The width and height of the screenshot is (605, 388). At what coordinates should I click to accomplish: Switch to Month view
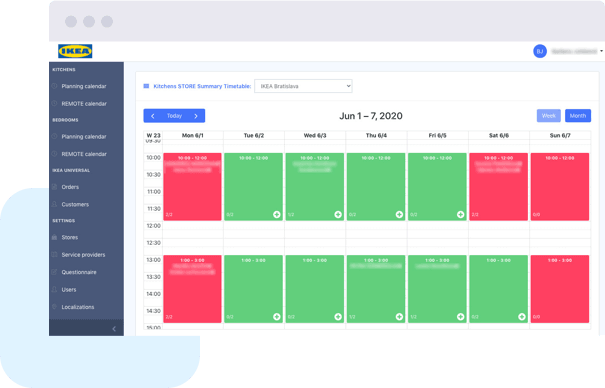[578, 116]
